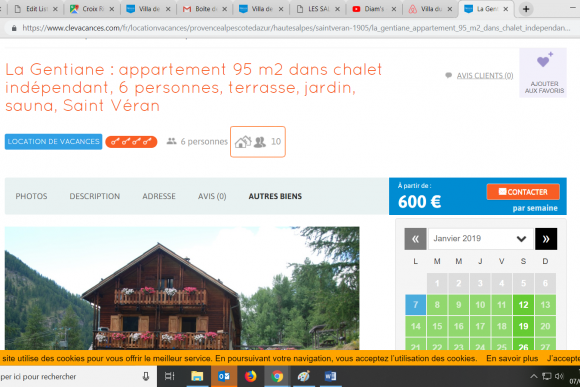Open new browser tab with plus icon
The width and height of the screenshot is (580, 387).
click(526, 9)
